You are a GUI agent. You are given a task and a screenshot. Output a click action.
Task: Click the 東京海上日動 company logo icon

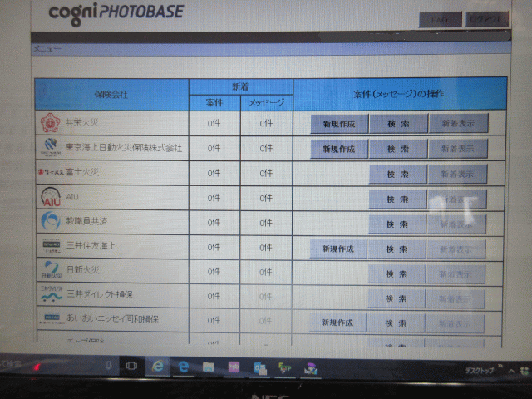point(51,147)
